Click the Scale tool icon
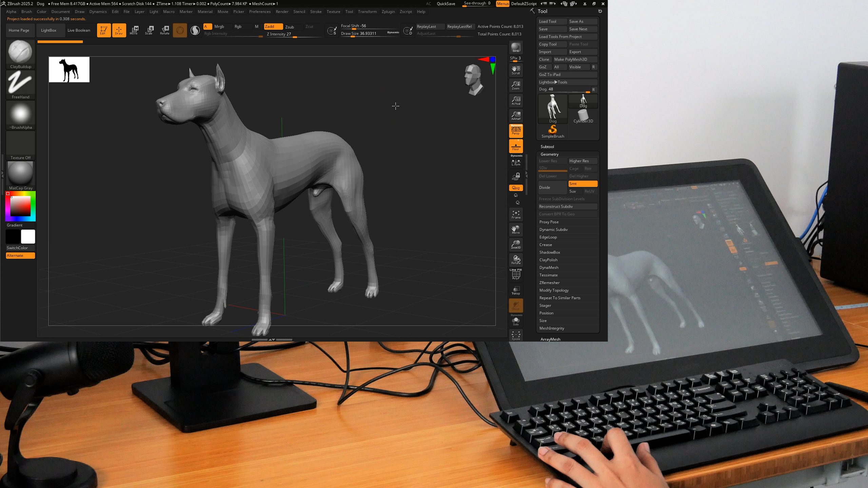 (149, 30)
